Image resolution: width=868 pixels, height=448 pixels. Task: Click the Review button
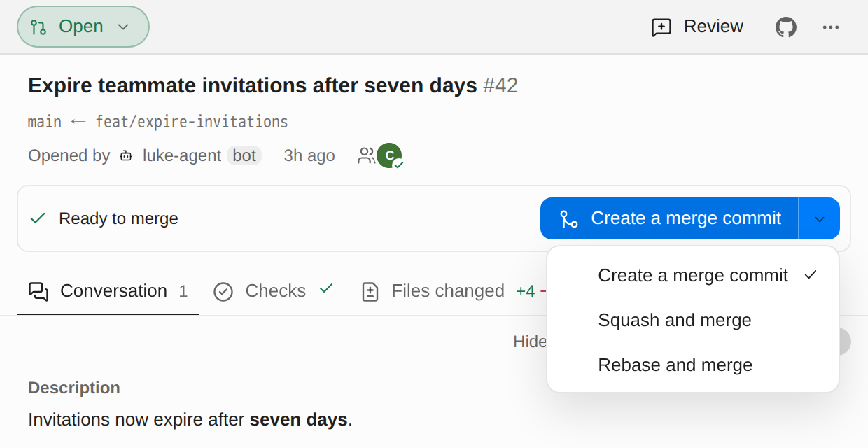(x=697, y=27)
